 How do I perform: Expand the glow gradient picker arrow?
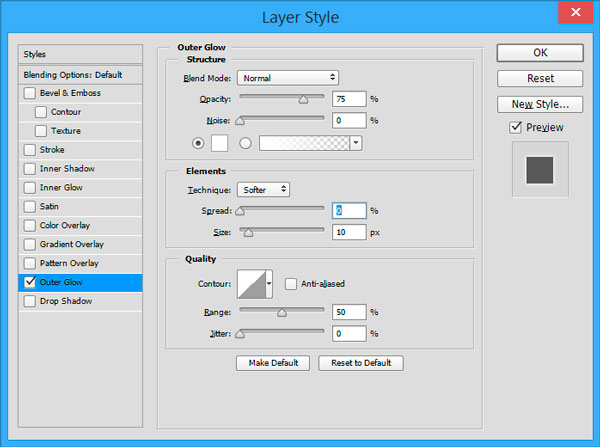356,143
